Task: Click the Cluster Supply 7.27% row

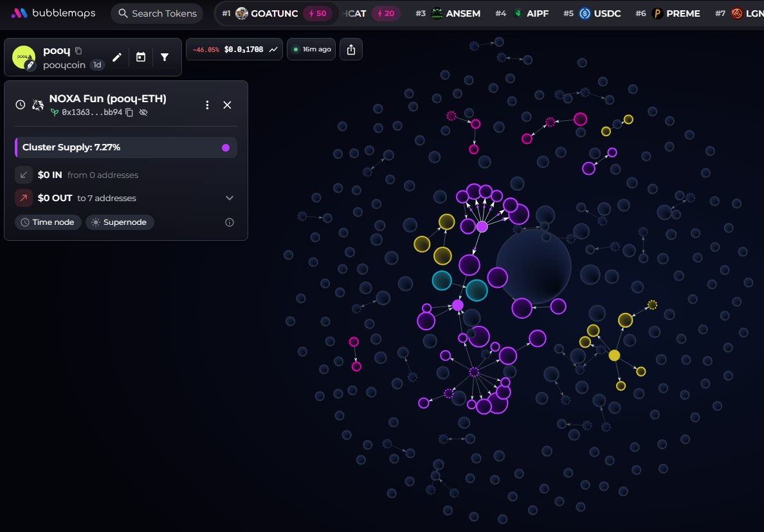Action: pos(126,148)
